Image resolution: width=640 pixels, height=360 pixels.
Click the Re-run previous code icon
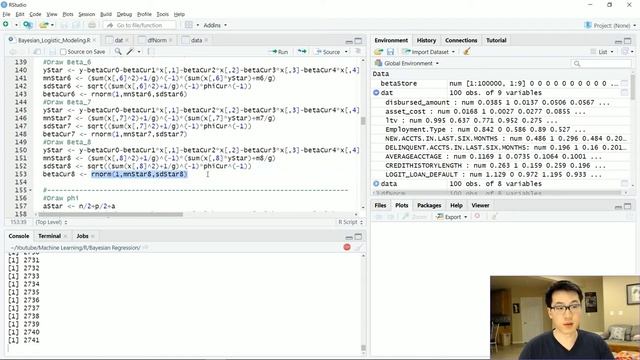click(302, 51)
